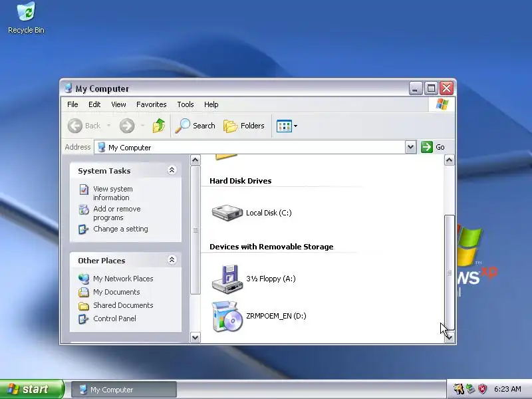Open the Recycle Bin desktop icon
This screenshot has width=532, height=399.
pyautogui.click(x=26, y=18)
